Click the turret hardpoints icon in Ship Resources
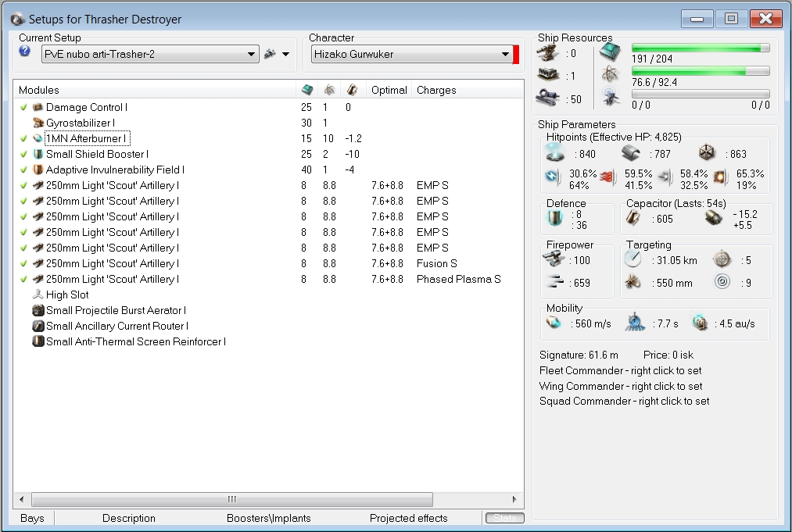Viewport: 792px width, 532px height. point(547,52)
